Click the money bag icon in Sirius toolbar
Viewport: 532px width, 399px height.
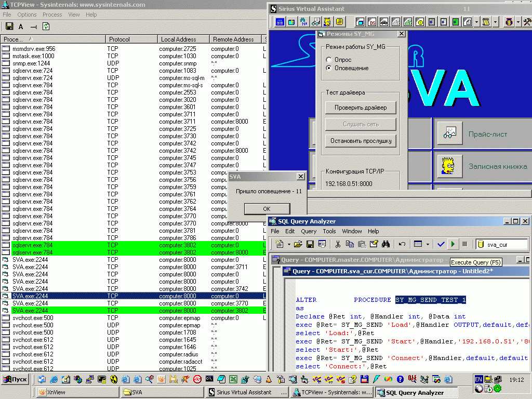[x=509, y=22]
